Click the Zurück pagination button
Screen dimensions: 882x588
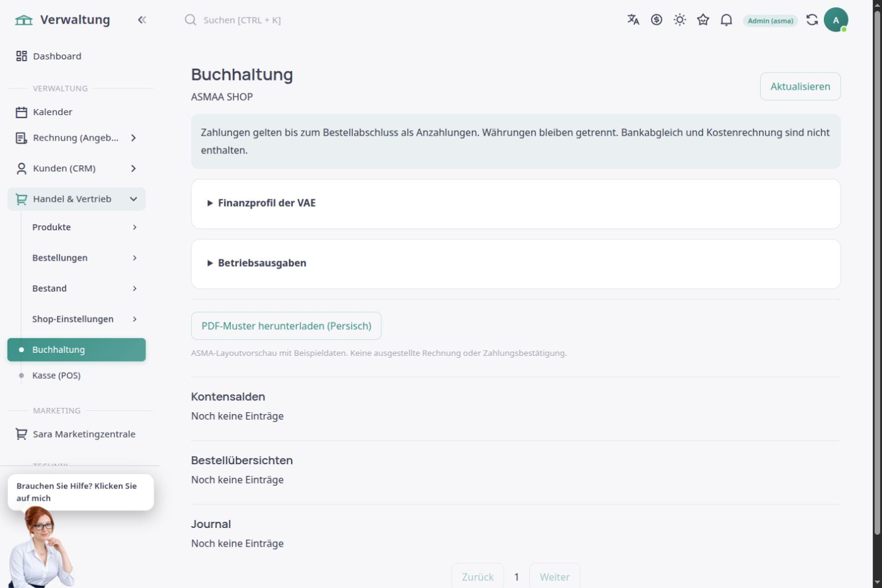(x=478, y=577)
